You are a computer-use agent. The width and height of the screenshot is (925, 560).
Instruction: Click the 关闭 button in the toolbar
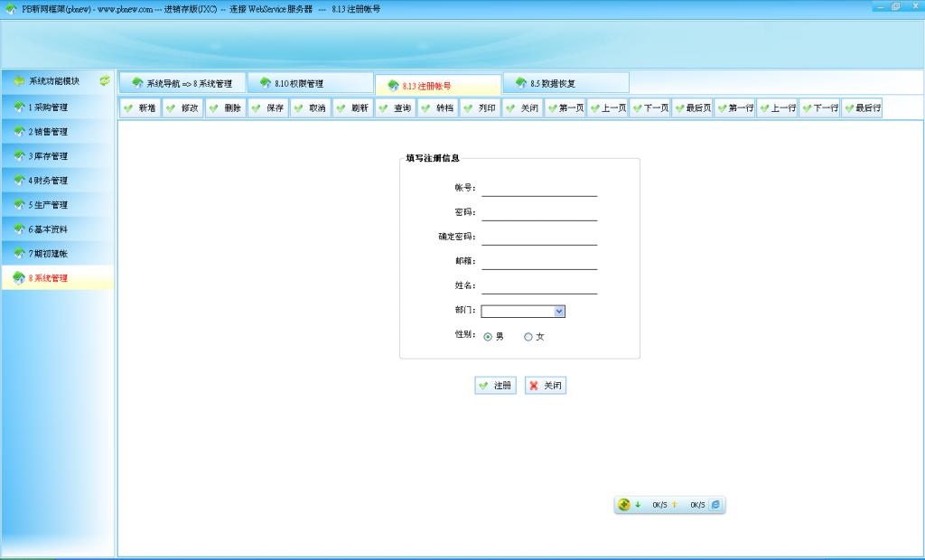pos(523,108)
